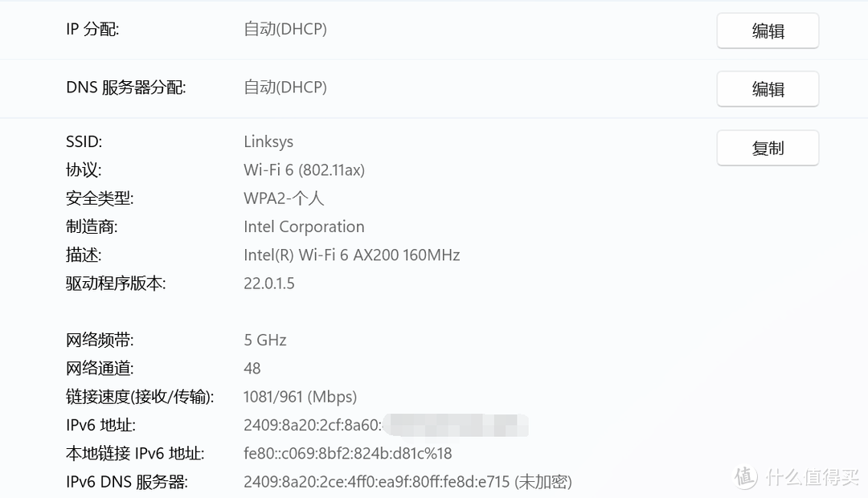Click the 值 watermark logo icon
The image size is (868, 498).
click(x=745, y=477)
